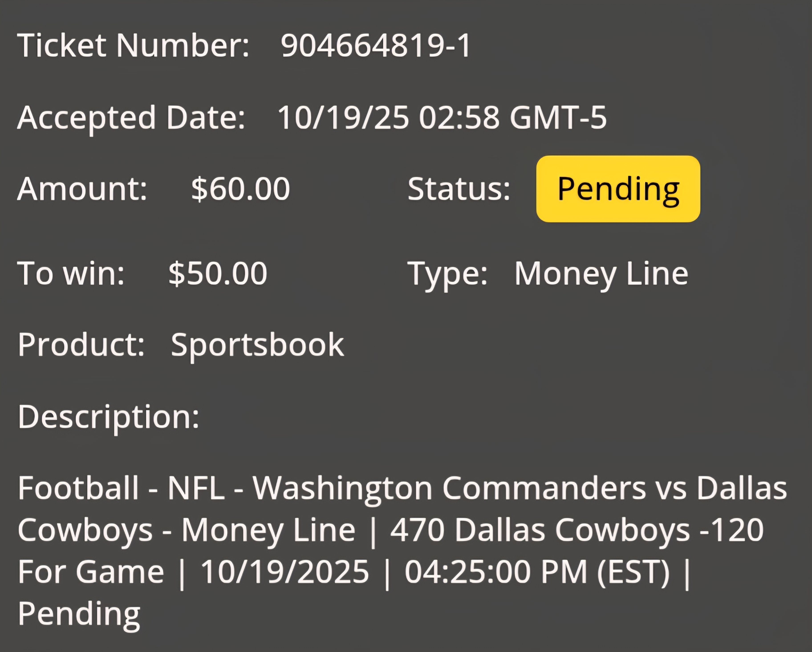
Task: Click the 470 Dallas Cowboys -120 selection
Action: (x=577, y=530)
